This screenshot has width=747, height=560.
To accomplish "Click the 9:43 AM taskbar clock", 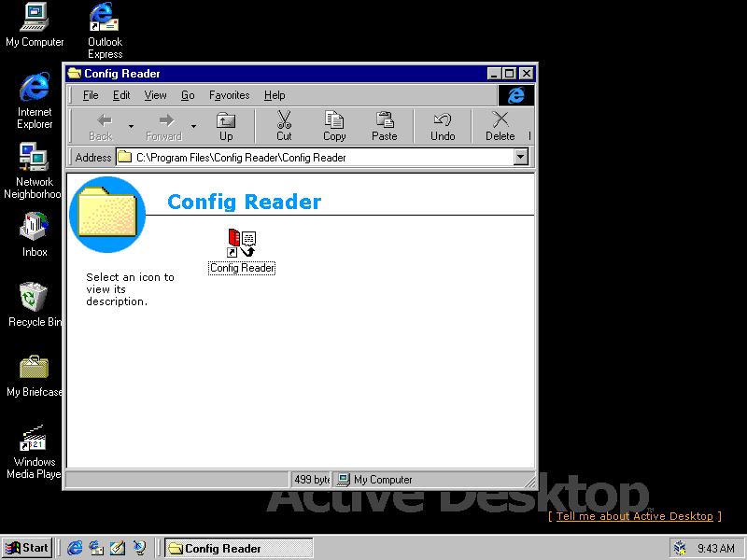I will click(716, 549).
